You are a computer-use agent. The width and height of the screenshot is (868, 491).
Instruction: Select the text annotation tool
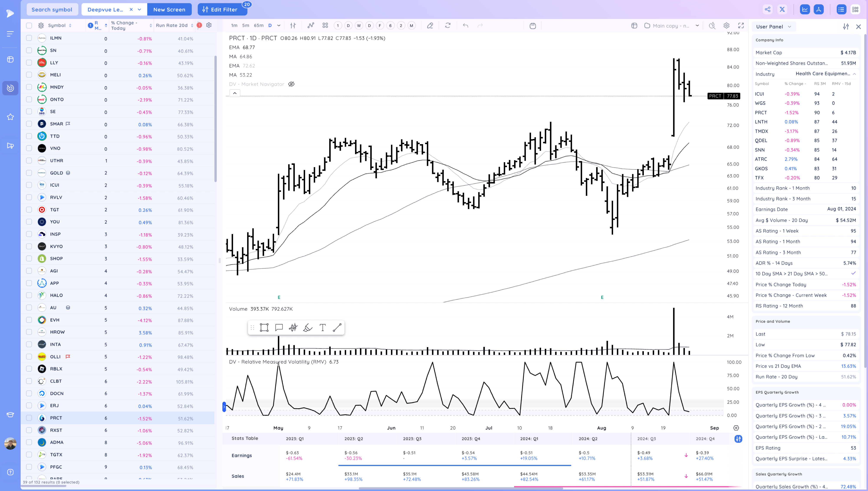click(322, 328)
